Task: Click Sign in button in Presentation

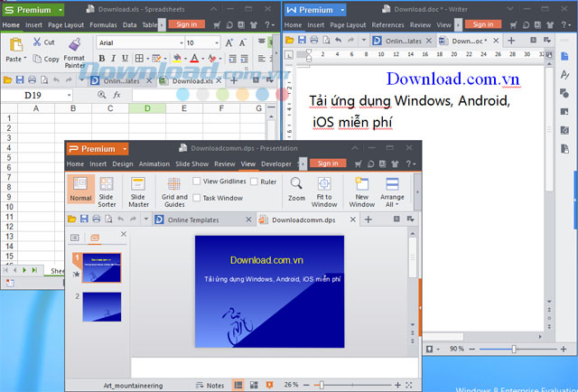Action: coord(328,163)
